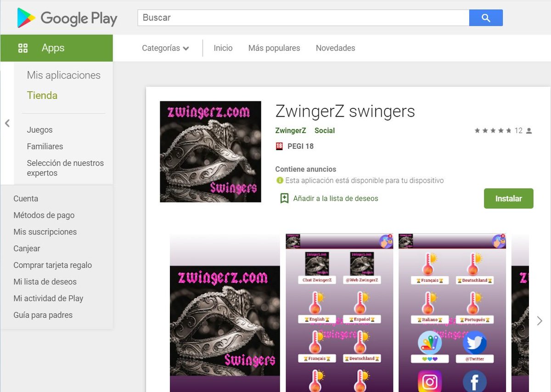The image size is (551, 392).
Task: Click the Instagram icon in screenshot
Action: click(x=430, y=381)
